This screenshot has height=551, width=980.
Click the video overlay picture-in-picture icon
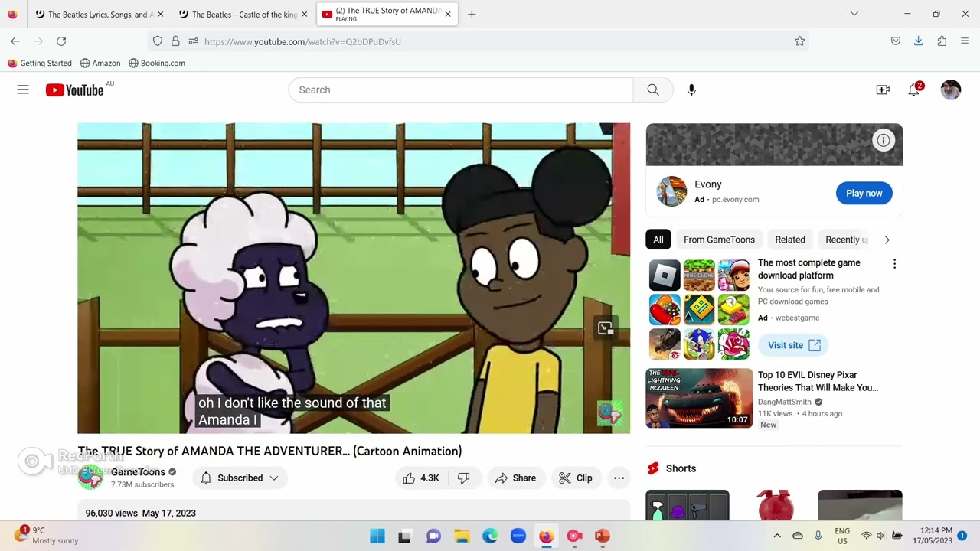[x=606, y=328]
